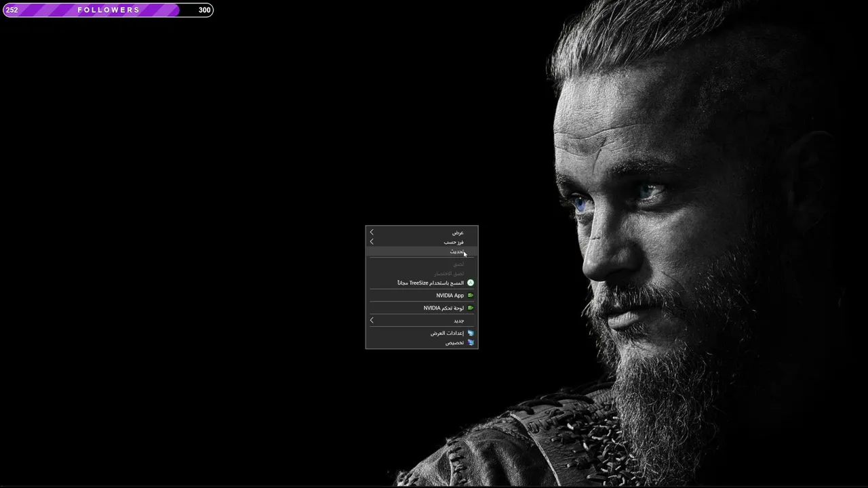The image size is (868, 488).
Task: Expand the فرز حسب submenu chevron
Action: (372, 241)
